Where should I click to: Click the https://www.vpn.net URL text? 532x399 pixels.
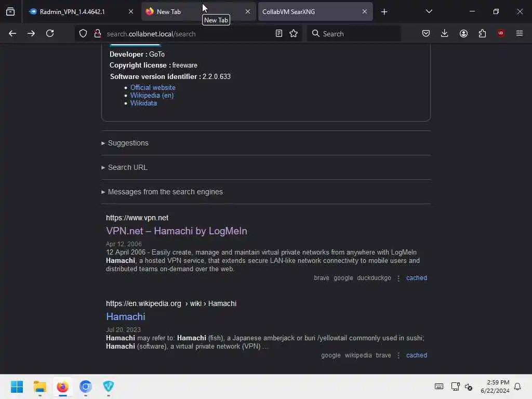pyautogui.click(x=137, y=218)
